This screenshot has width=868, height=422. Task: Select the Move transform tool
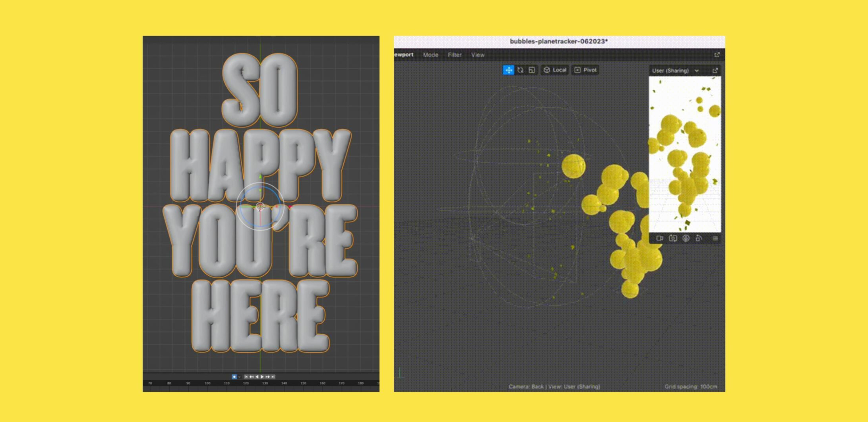(x=508, y=70)
